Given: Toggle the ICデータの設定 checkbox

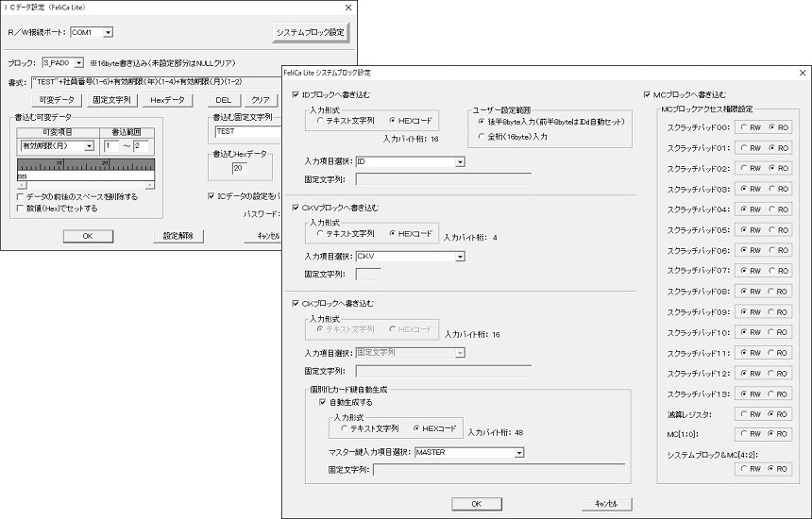Looking at the screenshot, I should click(211, 196).
